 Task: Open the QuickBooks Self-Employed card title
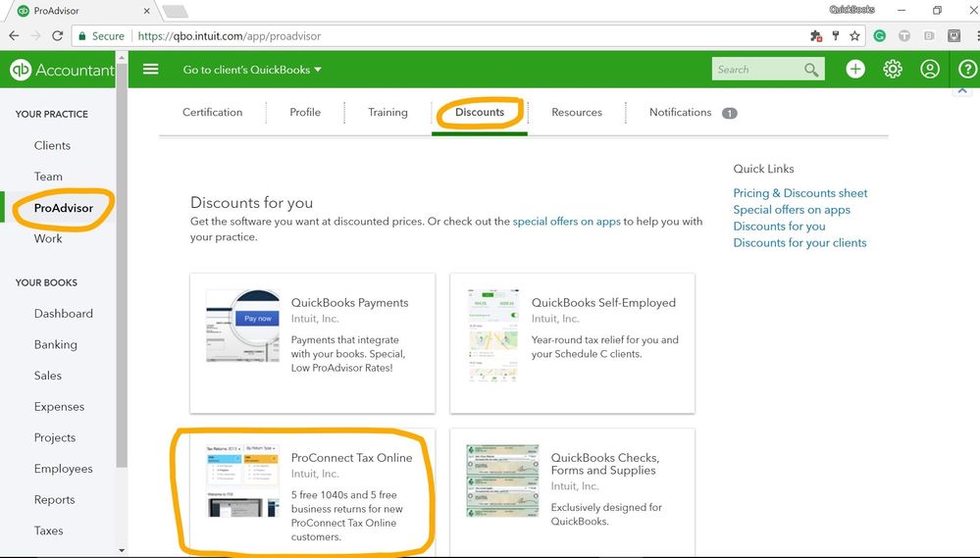point(603,302)
